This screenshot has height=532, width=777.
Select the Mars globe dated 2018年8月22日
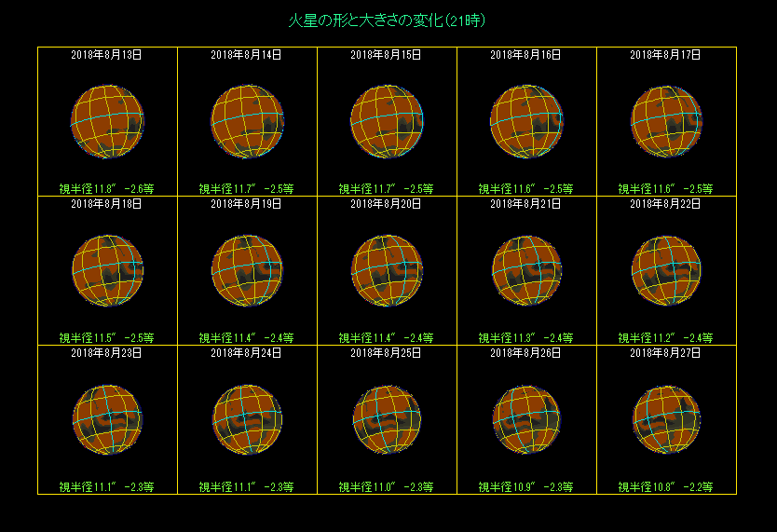pos(666,270)
